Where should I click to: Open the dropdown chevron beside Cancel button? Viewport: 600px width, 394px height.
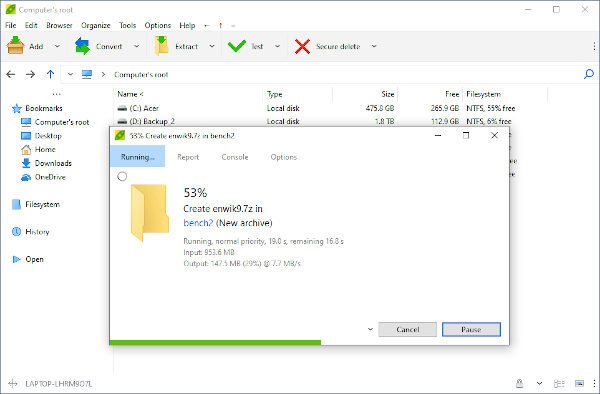(370, 329)
